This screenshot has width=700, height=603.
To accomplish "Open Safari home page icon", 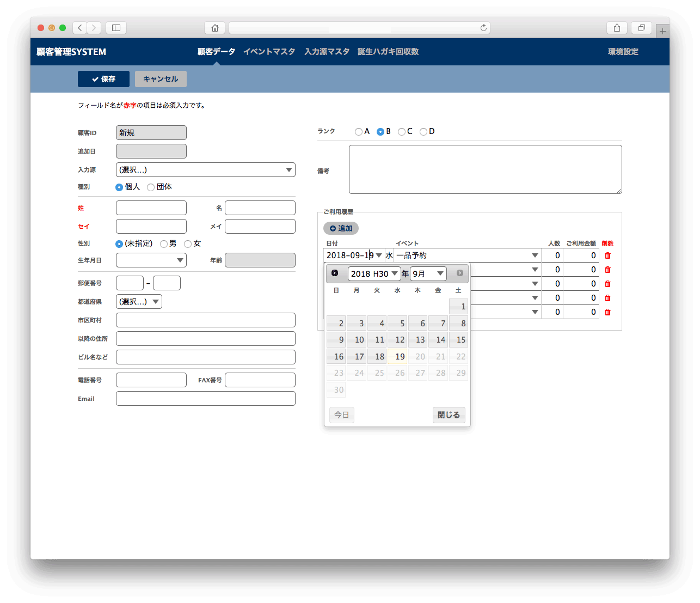I will pos(215,28).
